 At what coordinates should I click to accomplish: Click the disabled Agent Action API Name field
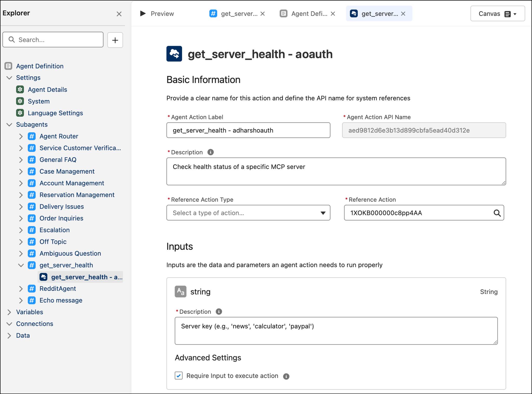(424, 130)
